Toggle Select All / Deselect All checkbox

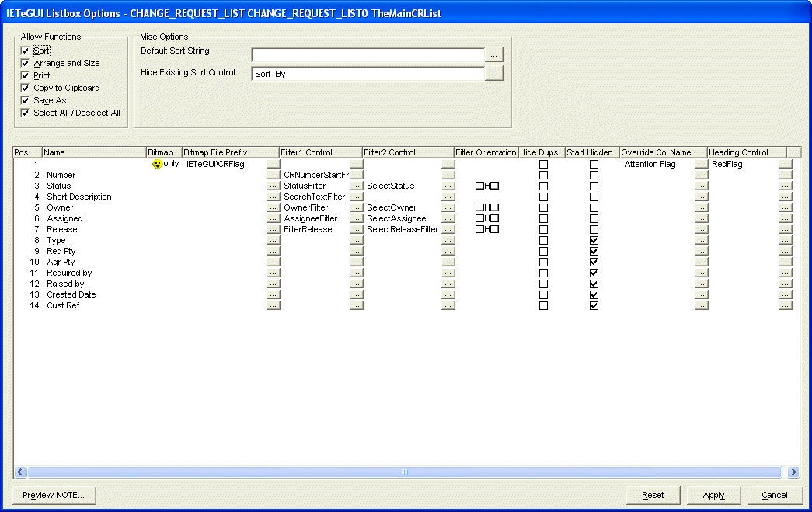point(26,113)
